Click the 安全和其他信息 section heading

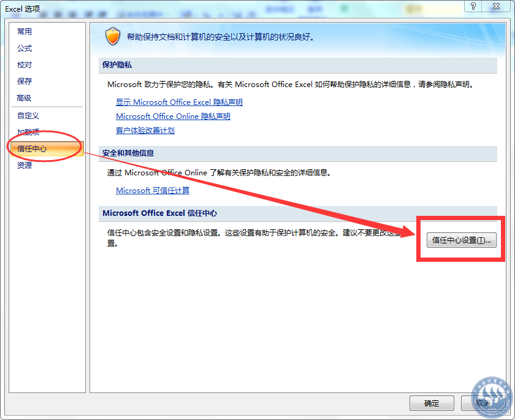(128, 153)
